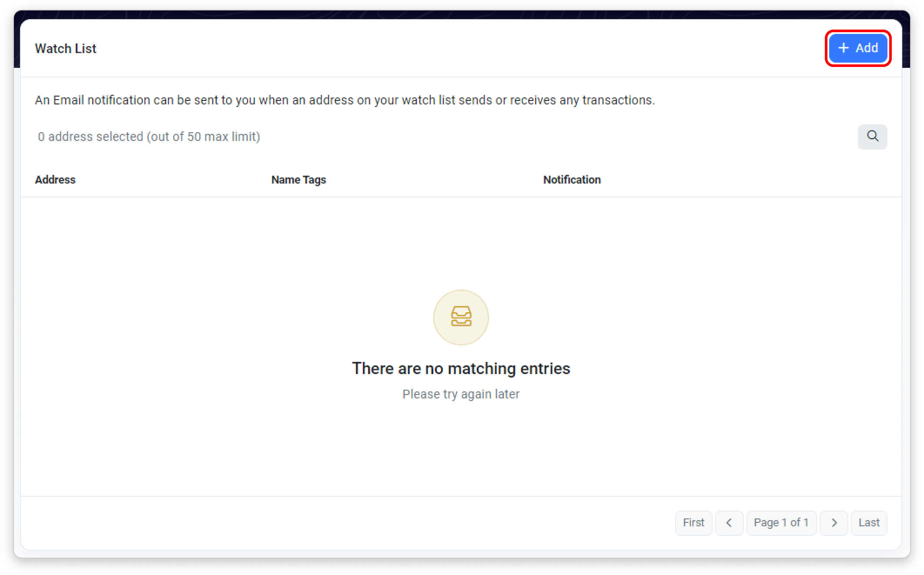This screenshot has width=924, height=575.
Task: Click the Email notification description text
Action: (x=345, y=100)
